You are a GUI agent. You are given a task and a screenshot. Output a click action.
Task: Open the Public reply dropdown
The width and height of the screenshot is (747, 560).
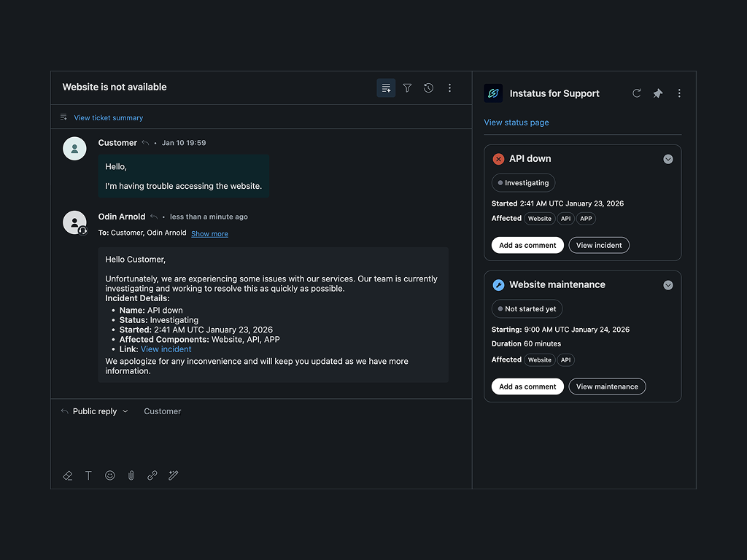click(95, 411)
